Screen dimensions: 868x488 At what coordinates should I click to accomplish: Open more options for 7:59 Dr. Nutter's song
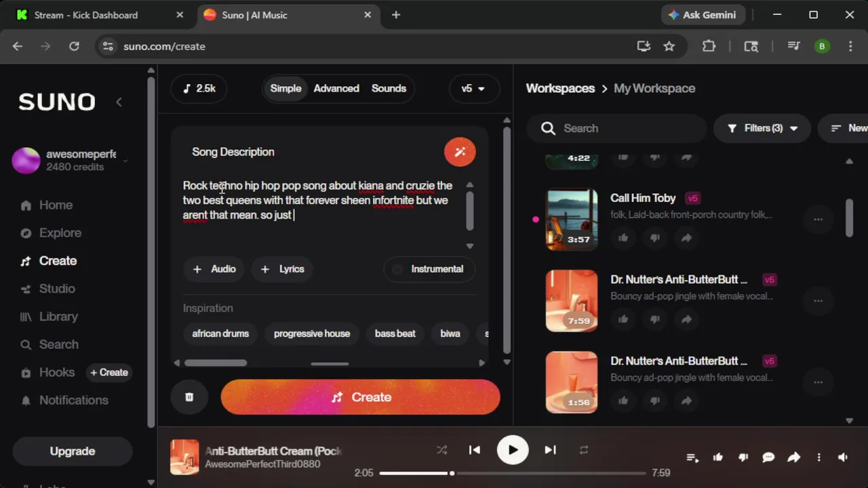[818, 301]
